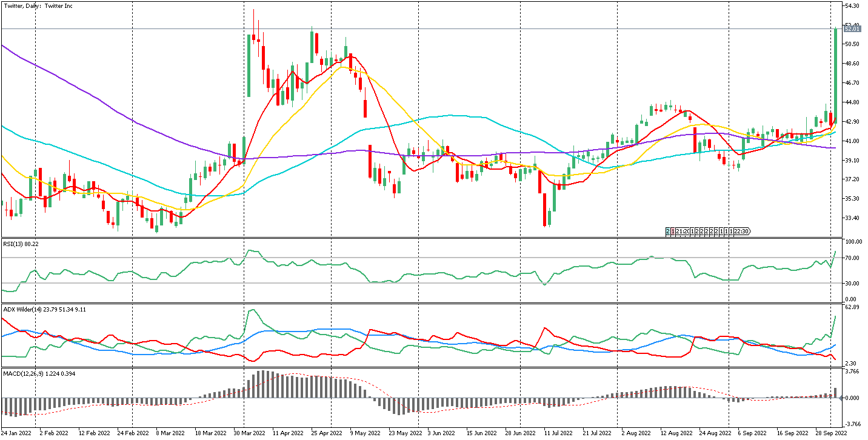Click the 44.80 price scale value
The height and width of the screenshot is (440, 868).
[x=852, y=102]
